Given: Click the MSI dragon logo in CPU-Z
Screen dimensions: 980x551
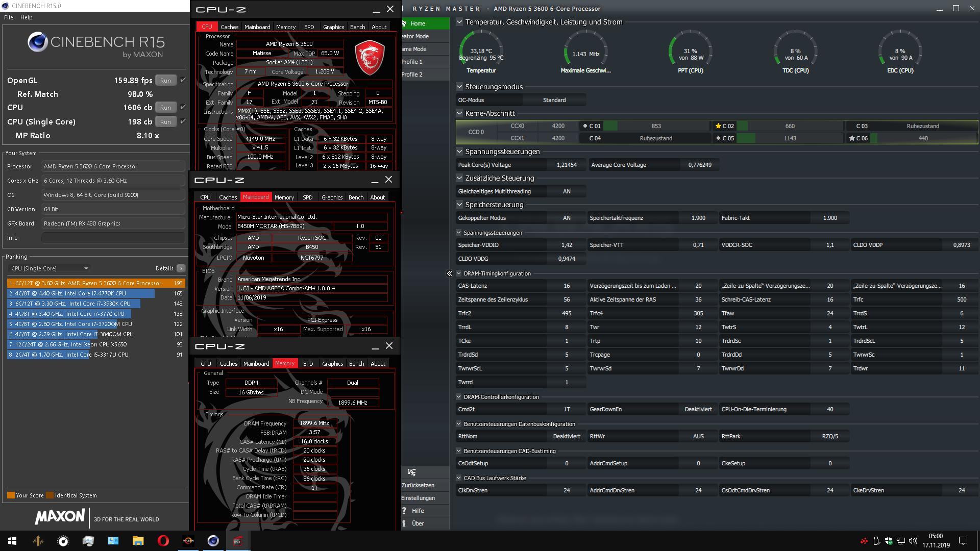Looking at the screenshot, I should click(370, 58).
